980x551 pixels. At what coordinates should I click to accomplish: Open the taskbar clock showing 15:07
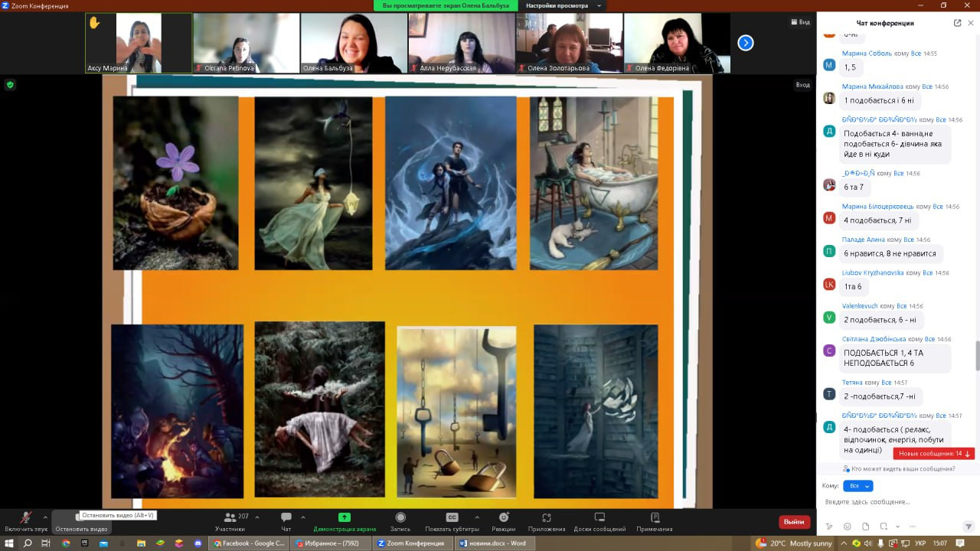[940, 543]
